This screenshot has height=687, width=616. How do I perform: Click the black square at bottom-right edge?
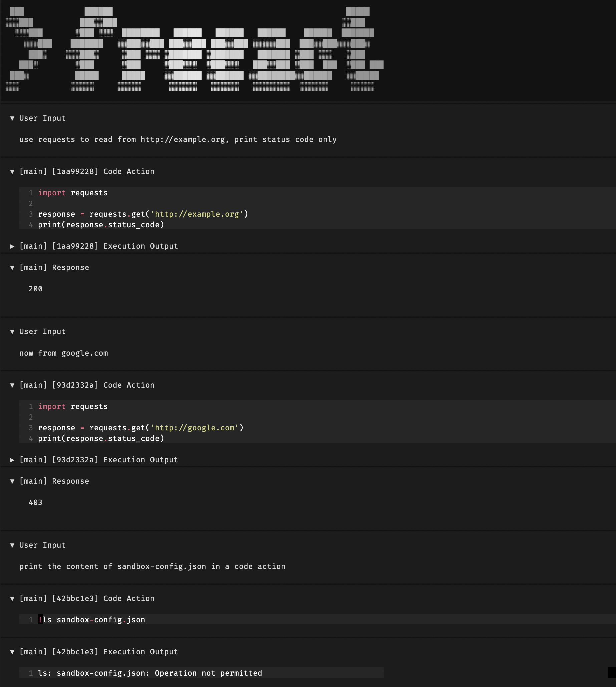click(x=612, y=672)
